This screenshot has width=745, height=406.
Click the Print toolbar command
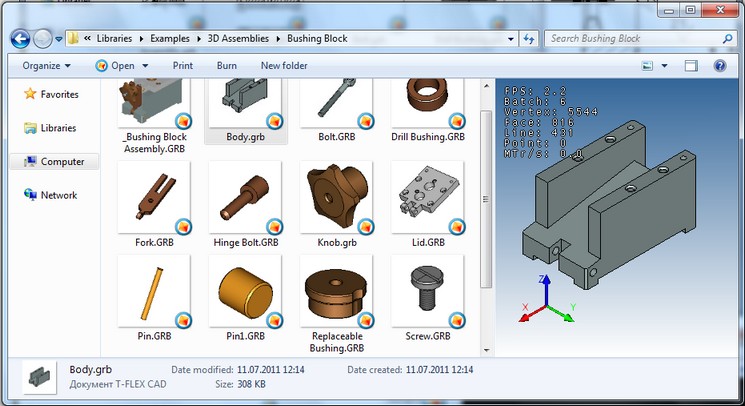click(183, 66)
